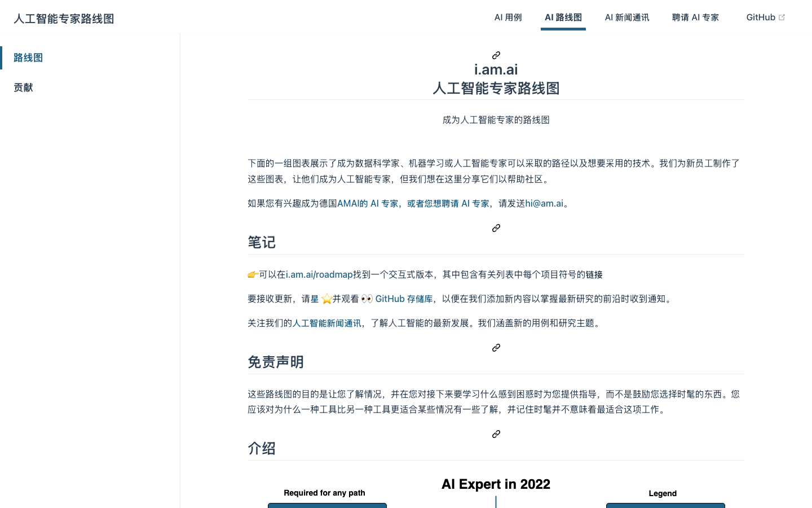Open the i.am.ai/roadmap link
The height and width of the screenshot is (508, 812).
pos(319,274)
